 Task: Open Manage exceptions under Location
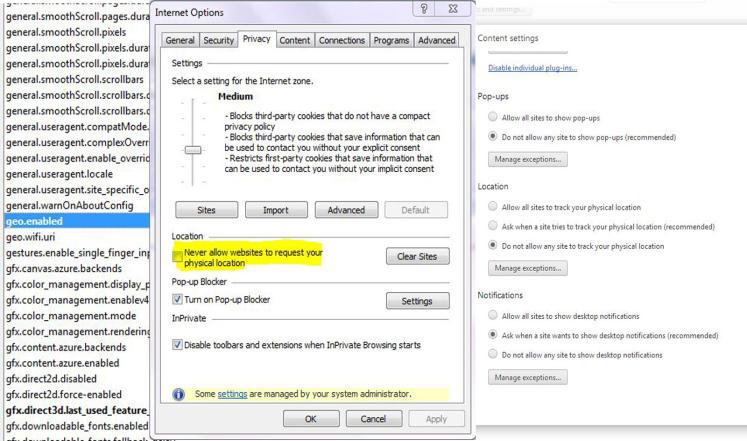point(526,268)
